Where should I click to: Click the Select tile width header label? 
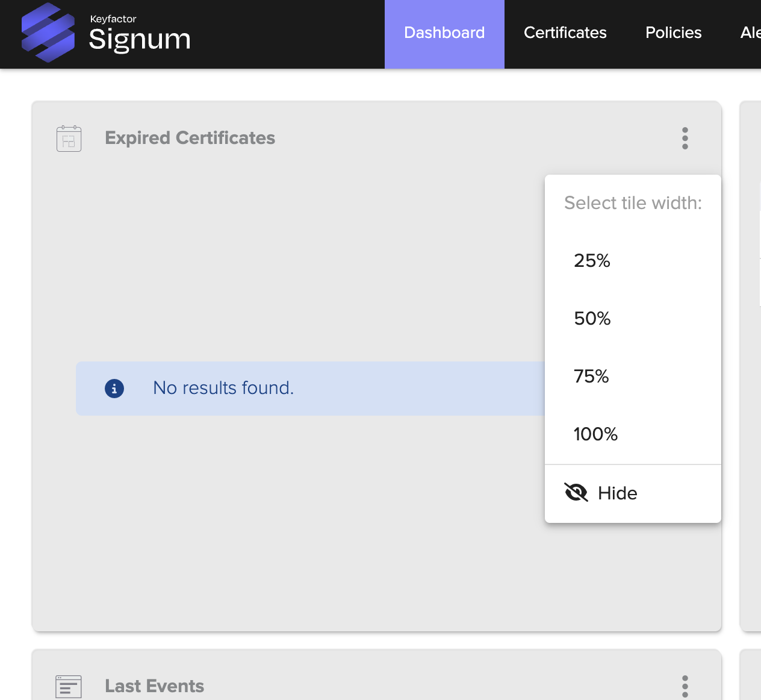633,203
